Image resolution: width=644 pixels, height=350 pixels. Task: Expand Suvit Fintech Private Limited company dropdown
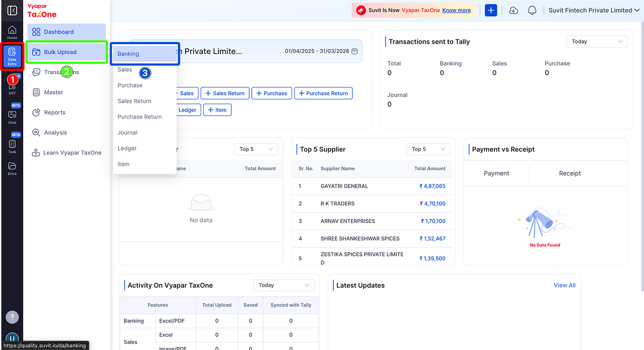point(594,10)
